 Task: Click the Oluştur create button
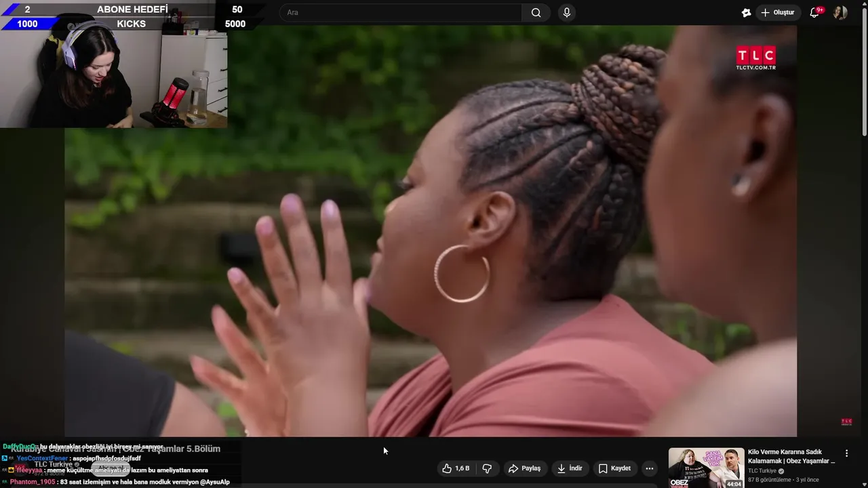[777, 12]
